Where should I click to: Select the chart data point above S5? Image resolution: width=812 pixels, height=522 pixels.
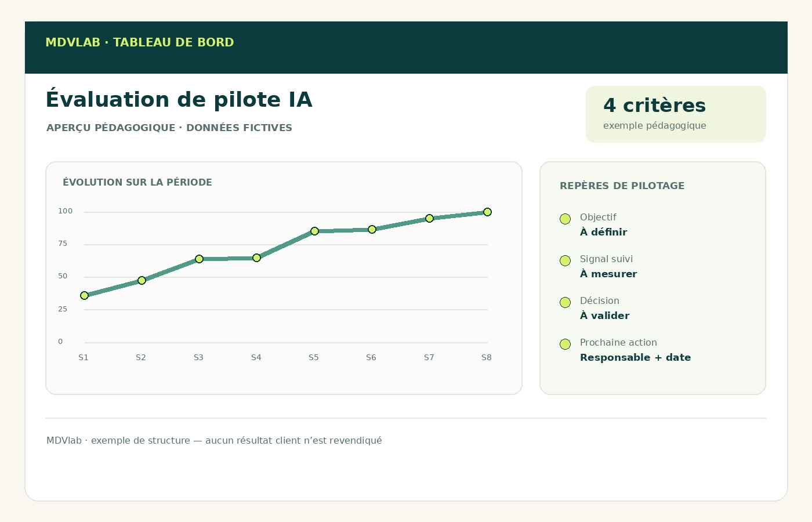pos(314,231)
